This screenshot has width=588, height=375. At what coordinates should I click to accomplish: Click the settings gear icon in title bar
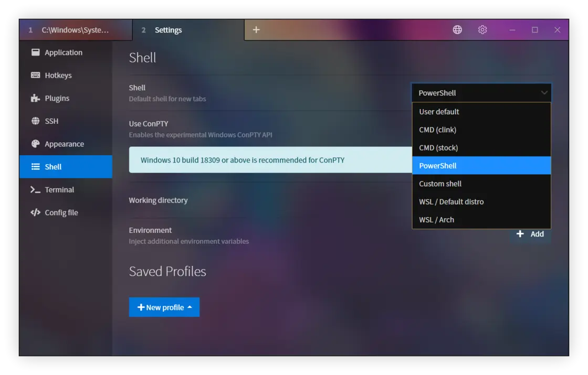(x=482, y=29)
